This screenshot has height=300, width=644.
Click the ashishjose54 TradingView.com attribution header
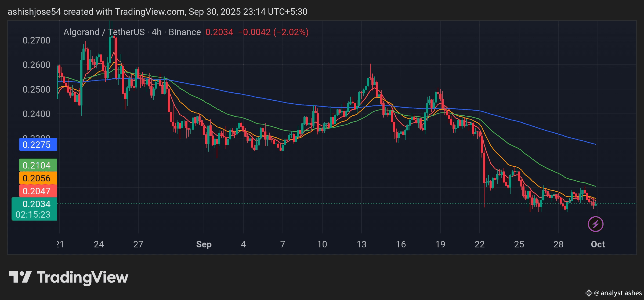pyautogui.click(x=157, y=12)
